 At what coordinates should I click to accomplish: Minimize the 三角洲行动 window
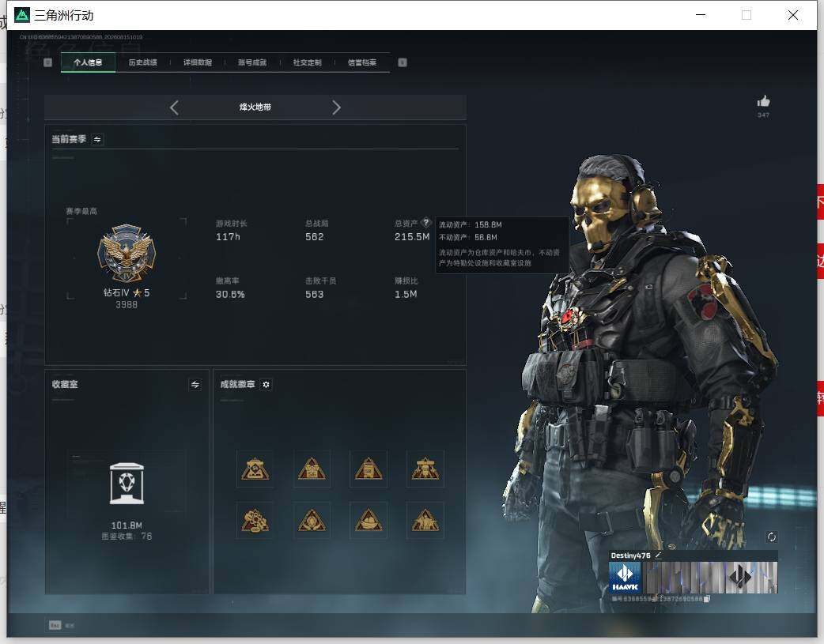tap(701, 15)
